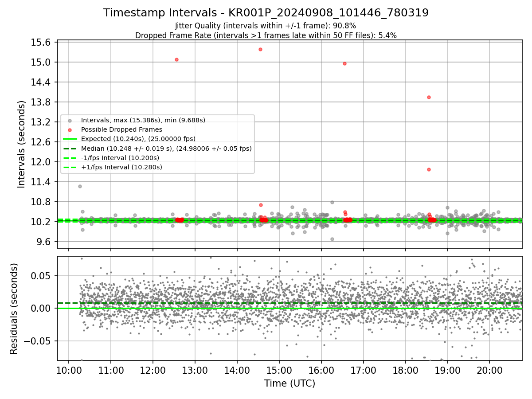Click the plot title Timestamp Intervals text
The width and height of the screenshot is (532, 399).
[x=266, y=13]
